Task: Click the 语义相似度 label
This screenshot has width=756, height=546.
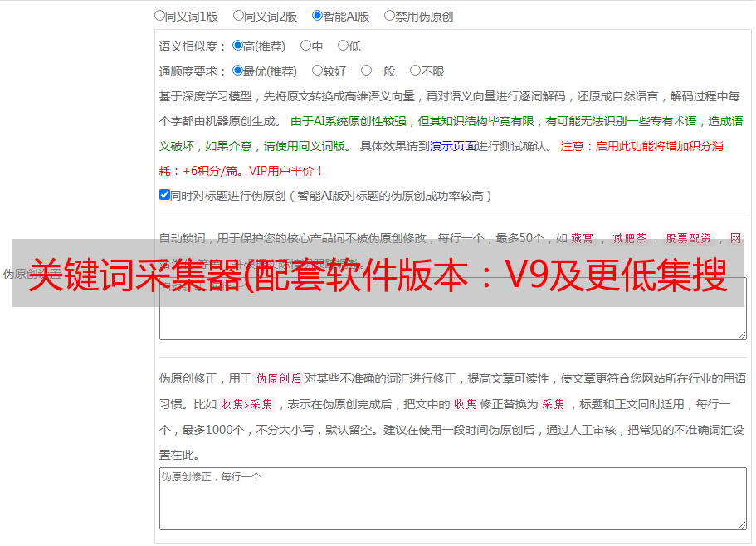Action: 192,46
